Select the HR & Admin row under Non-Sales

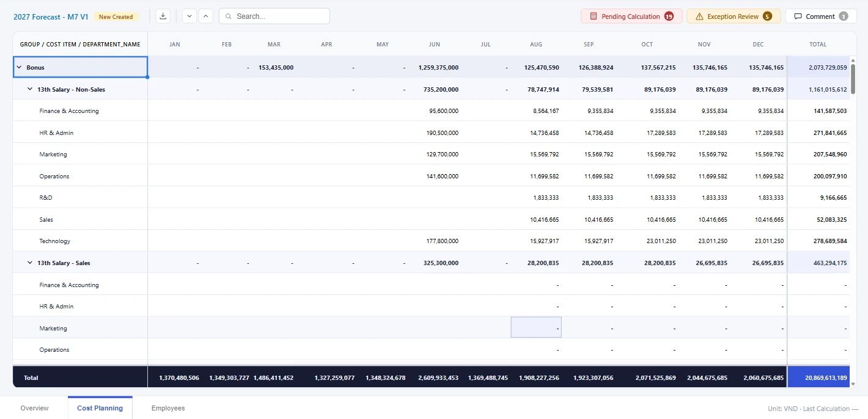point(56,133)
